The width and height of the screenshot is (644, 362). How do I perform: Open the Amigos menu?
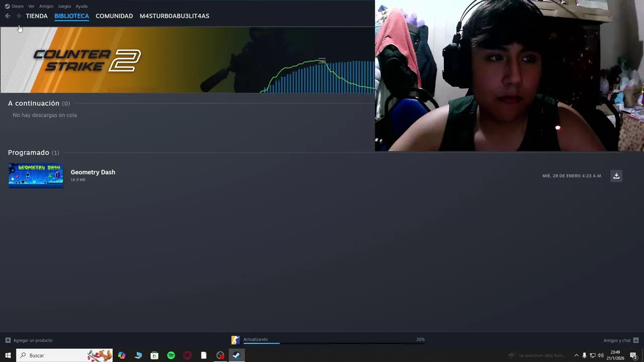tap(46, 6)
